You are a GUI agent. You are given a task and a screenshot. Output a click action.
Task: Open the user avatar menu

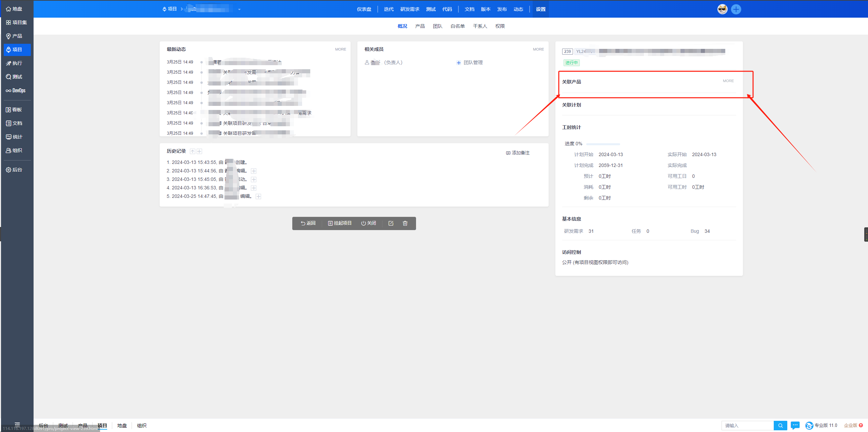point(722,9)
